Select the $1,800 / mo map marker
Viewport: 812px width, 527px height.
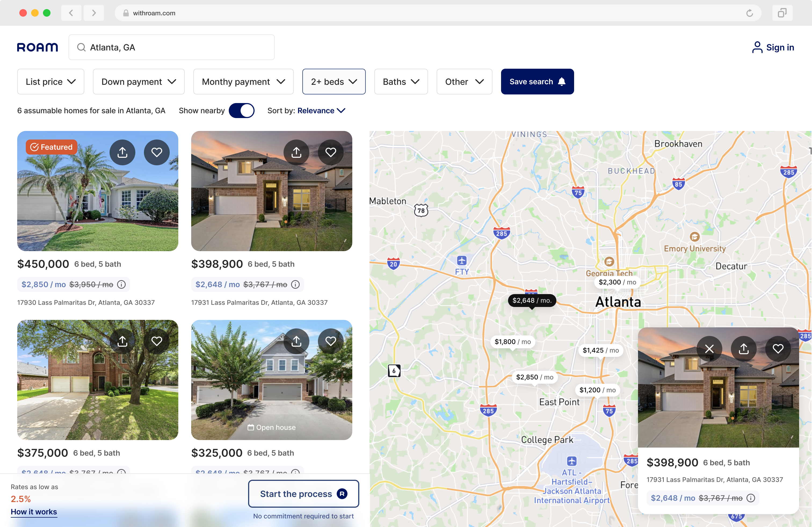(x=512, y=342)
